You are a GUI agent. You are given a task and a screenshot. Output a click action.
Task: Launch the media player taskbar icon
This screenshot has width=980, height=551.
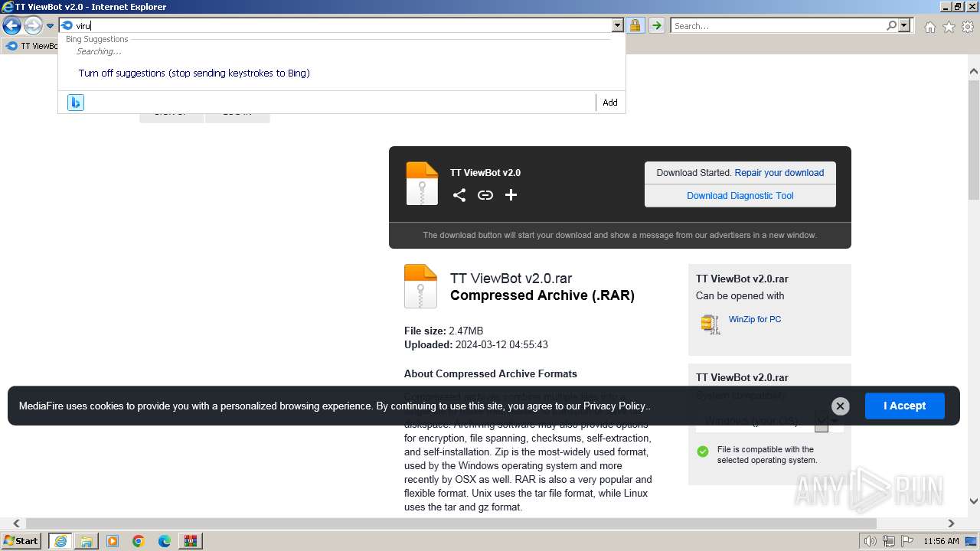pyautogui.click(x=113, y=541)
